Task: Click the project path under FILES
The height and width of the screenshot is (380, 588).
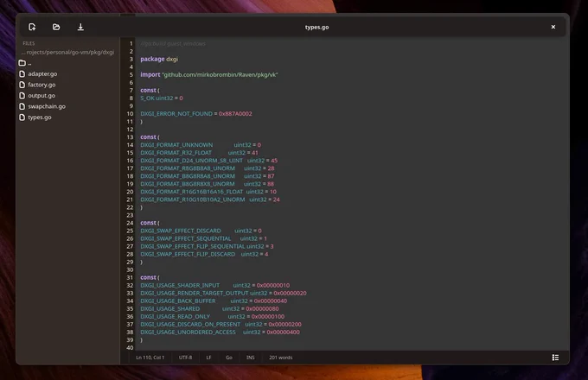Action: click(x=67, y=52)
